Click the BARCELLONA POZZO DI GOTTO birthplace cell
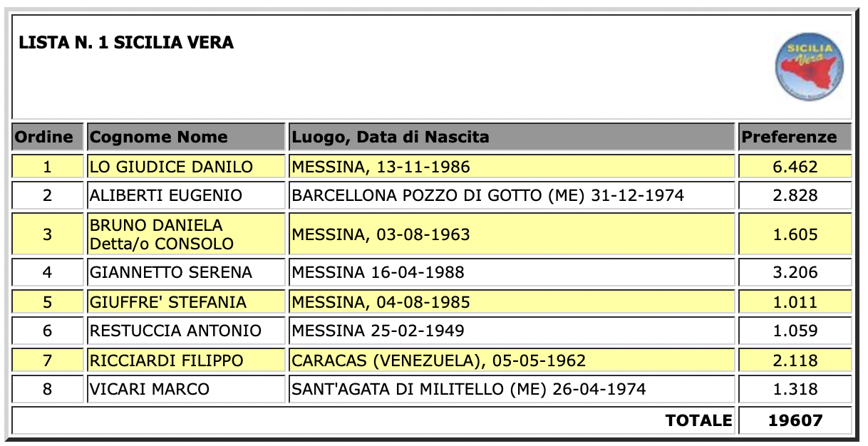868x446 pixels. click(512, 196)
